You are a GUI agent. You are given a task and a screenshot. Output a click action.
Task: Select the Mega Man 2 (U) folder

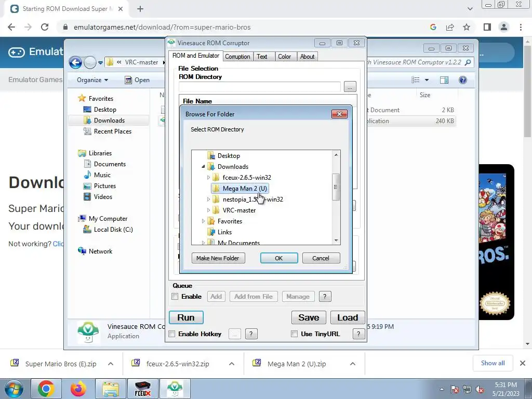(240, 188)
